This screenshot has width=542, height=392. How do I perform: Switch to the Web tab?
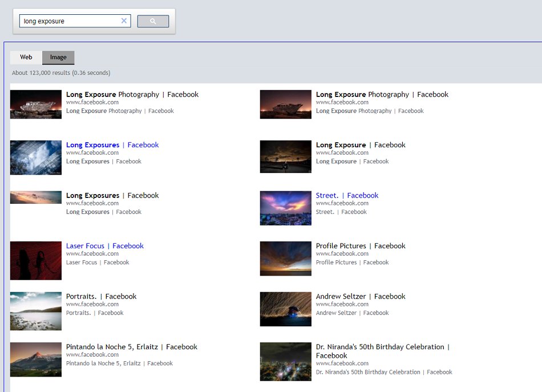[26, 58]
